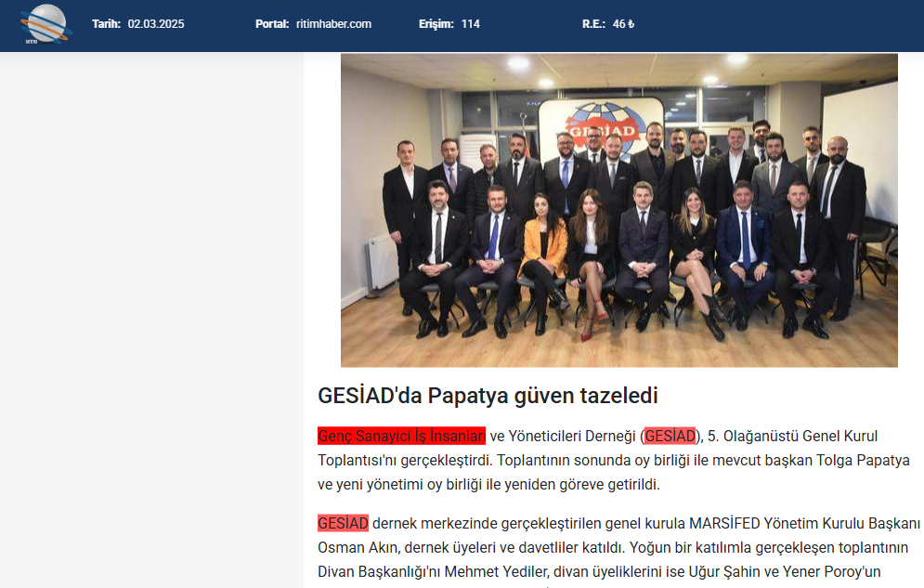Click the Portal label in header
Screen dimensions: 924x588
[x=272, y=24]
